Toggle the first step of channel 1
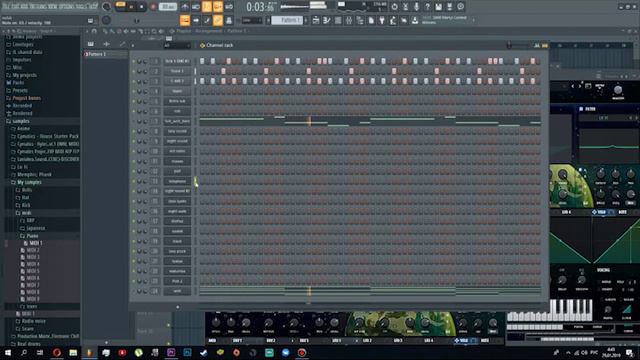Viewport: 640px width, 360px height. (x=202, y=61)
